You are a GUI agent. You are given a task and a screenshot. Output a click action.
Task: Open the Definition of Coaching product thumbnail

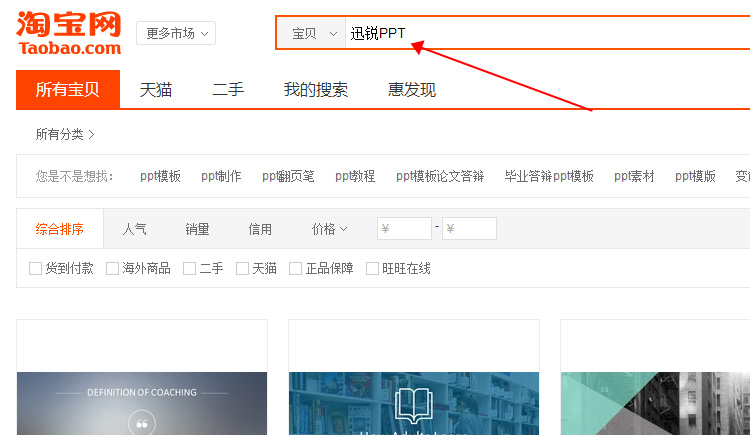pos(142,403)
